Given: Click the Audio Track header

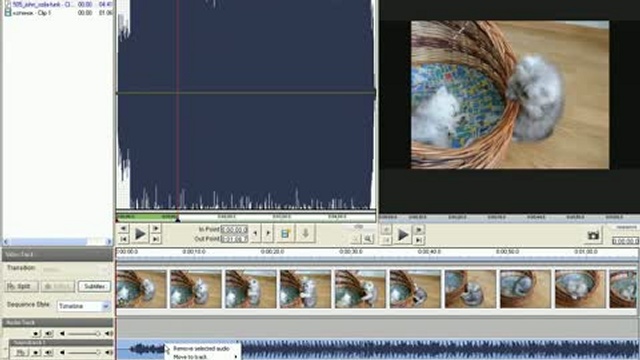Looking at the screenshot, I should [58, 322].
